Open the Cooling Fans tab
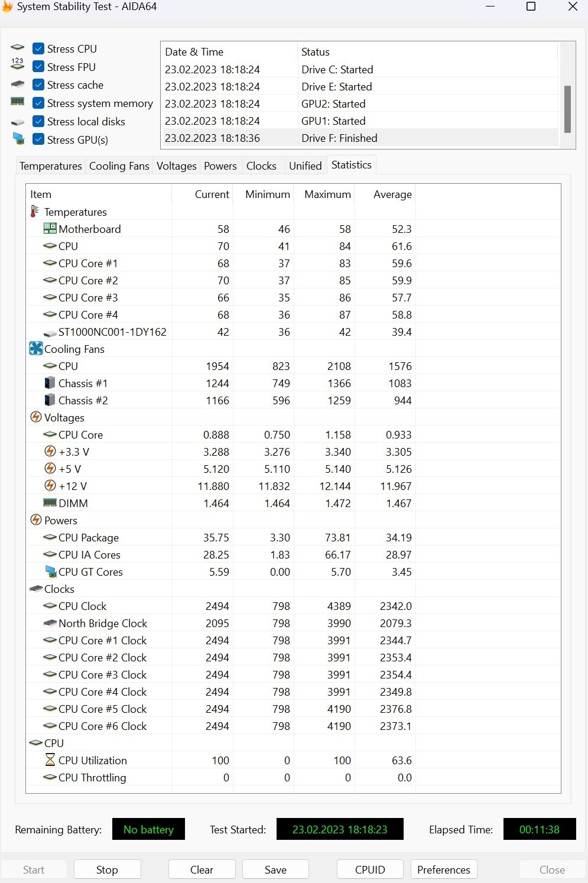Screen dimensions: 588x883 coord(119,165)
